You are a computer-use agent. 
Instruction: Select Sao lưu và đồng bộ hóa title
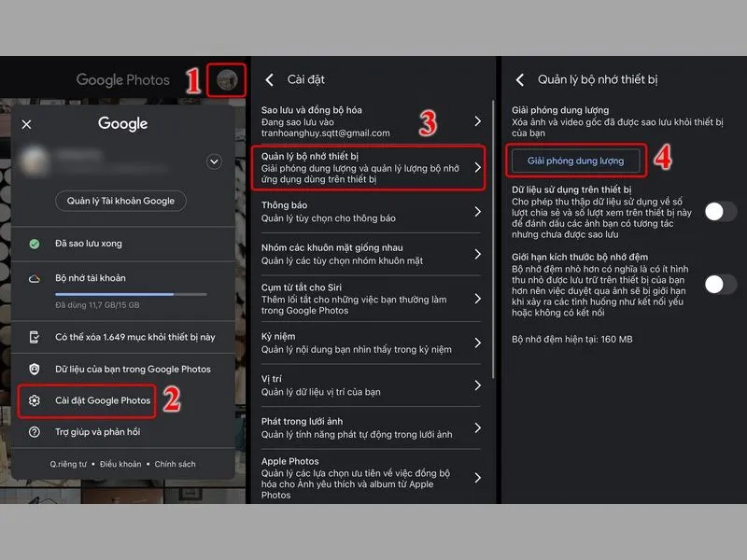click(312, 110)
